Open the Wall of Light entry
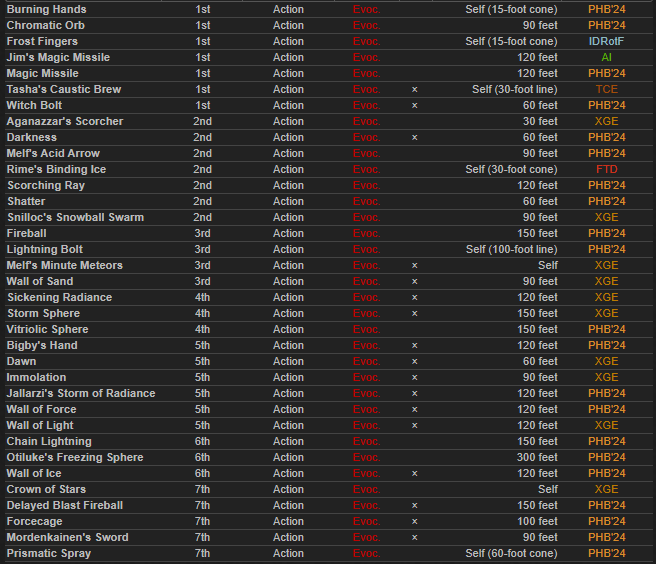The height and width of the screenshot is (564, 656). 328,426
